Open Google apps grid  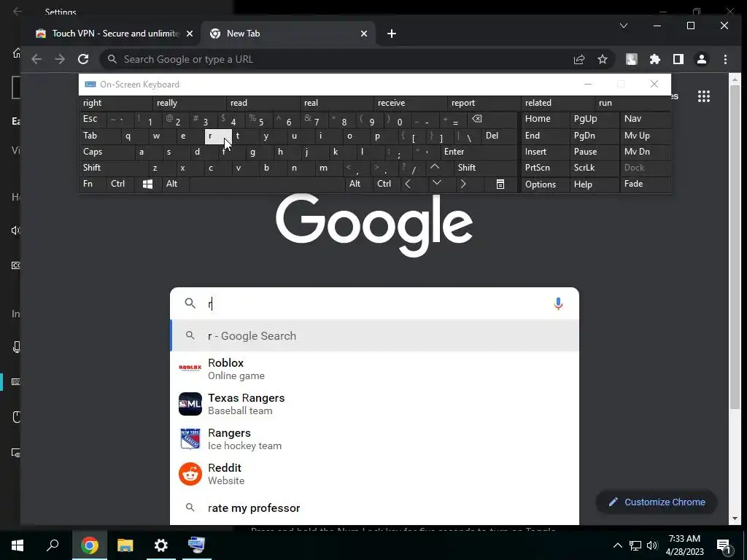[x=704, y=96]
